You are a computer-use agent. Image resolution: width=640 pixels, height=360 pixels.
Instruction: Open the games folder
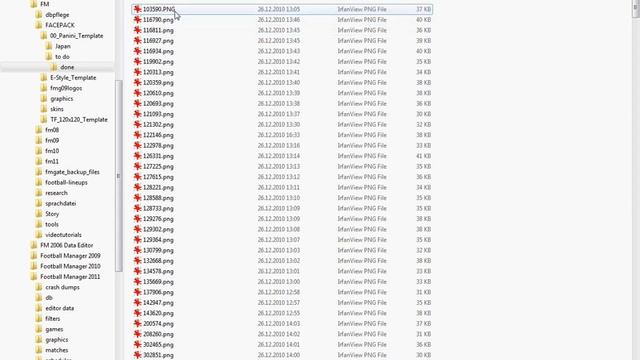pos(54,329)
